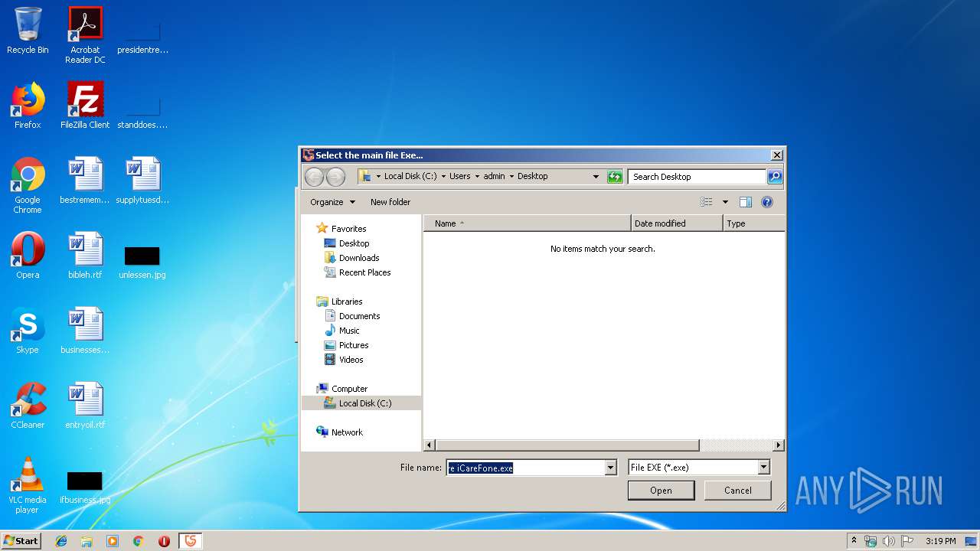Screen dimensions: 980x551
Task: Open dialog Help via question mark icon
Action: point(767,202)
